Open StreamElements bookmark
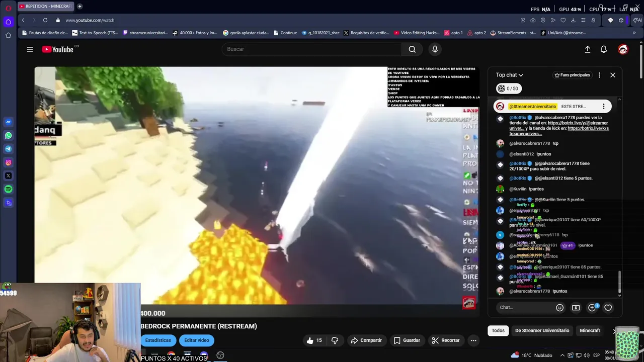The image size is (644, 362). [513, 33]
